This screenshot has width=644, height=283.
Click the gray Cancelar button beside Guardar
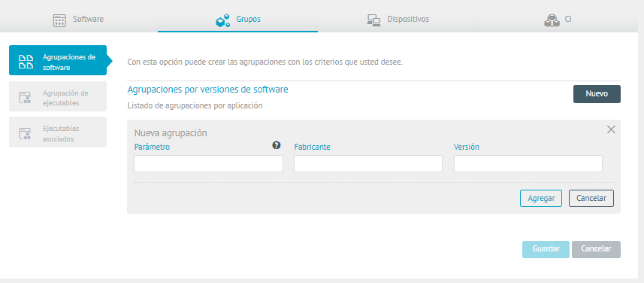coord(596,249)
